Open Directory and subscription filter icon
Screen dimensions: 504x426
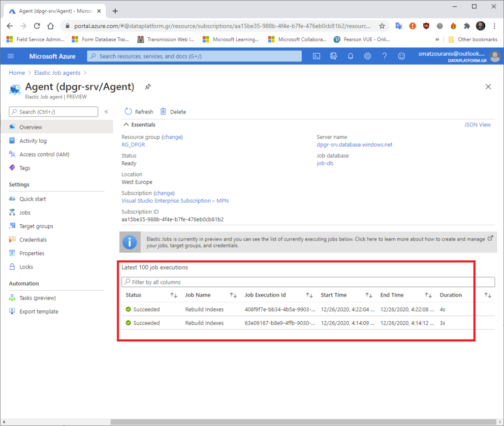(x=334, y=56)
